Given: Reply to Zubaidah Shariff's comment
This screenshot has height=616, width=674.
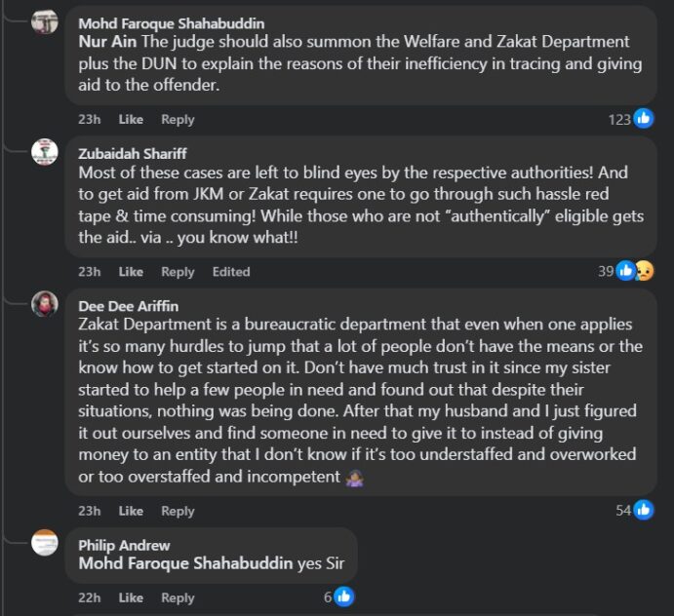Looking at the screenshot, I should pyautogui.click(x=178, y=271).
